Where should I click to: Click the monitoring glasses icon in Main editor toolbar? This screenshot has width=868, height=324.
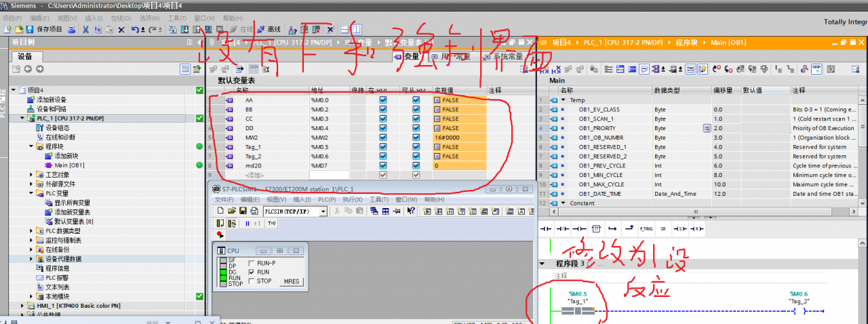tap(816, 68)
